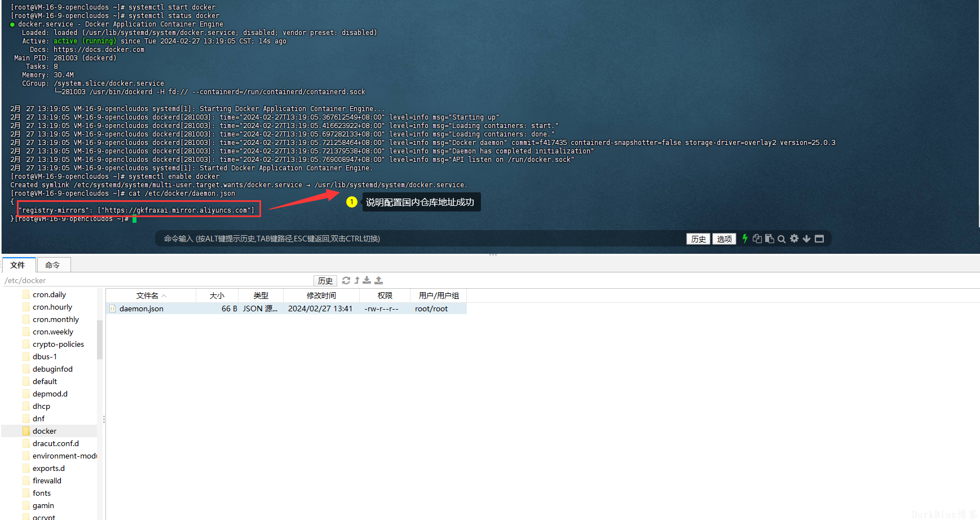
Task: Click the down arrow icon in command bar
Action: [x=806, y=239]
